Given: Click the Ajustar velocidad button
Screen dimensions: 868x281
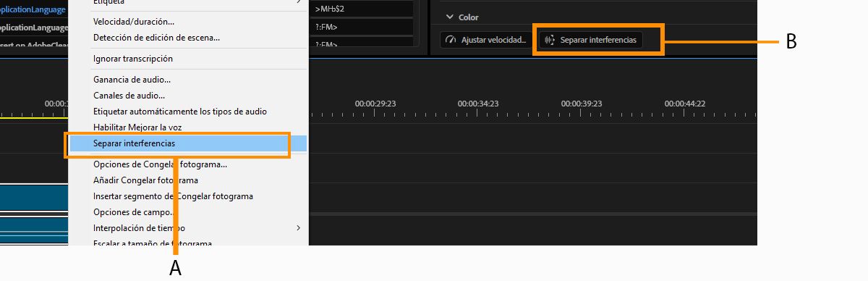Looking at the screenshot, I should pos(486,41).
